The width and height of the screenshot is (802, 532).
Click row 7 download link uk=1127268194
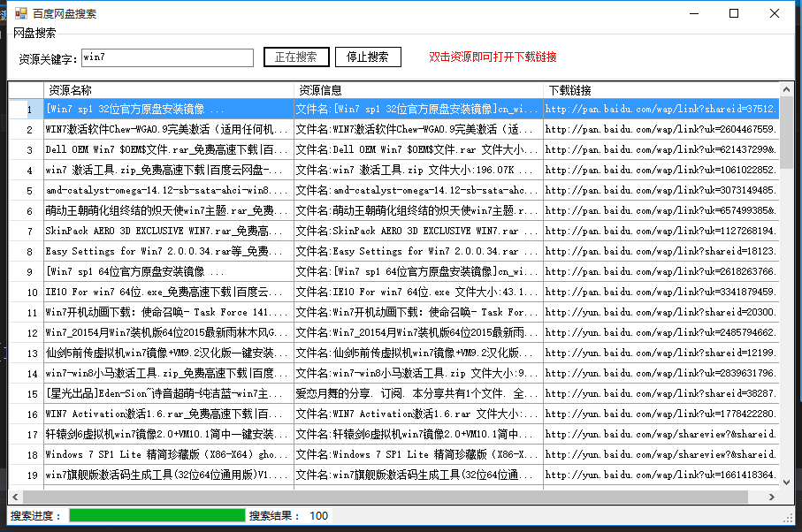point(661,231)
